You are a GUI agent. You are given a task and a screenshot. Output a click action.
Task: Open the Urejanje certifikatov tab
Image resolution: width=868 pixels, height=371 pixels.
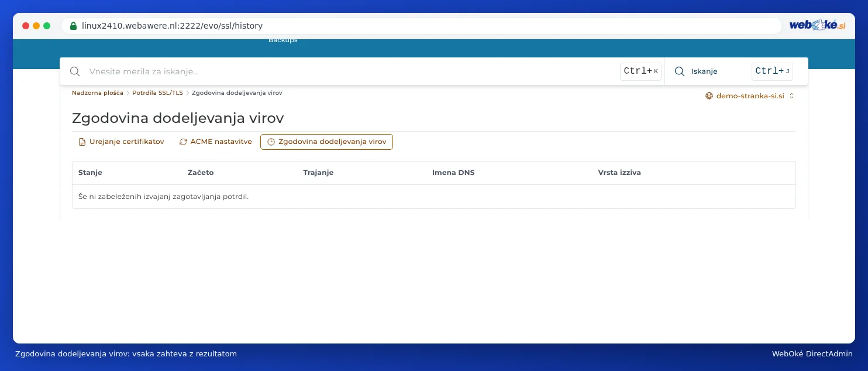pyautogui.click(x=121, y=142)
